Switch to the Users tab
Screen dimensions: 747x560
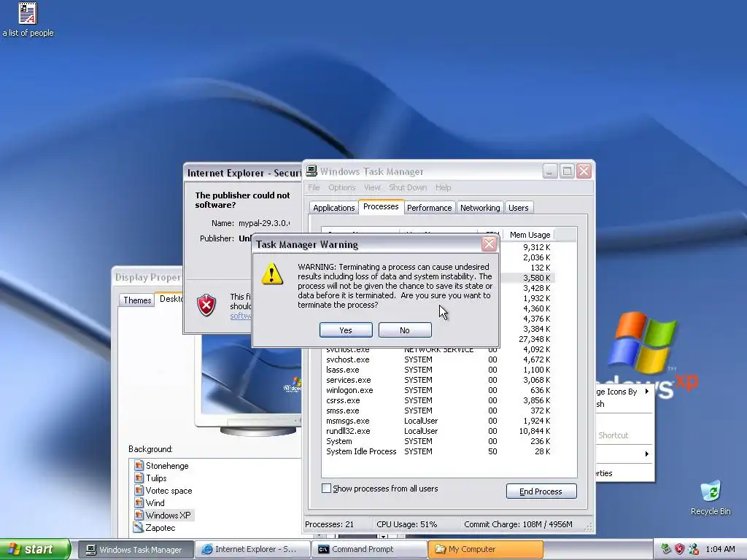[519, 208]
